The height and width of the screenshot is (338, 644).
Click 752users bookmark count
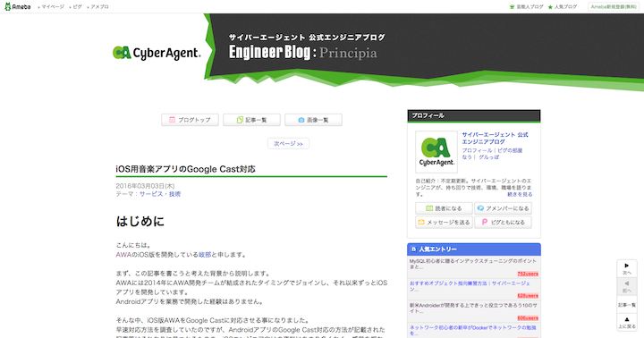coord(528,274)
